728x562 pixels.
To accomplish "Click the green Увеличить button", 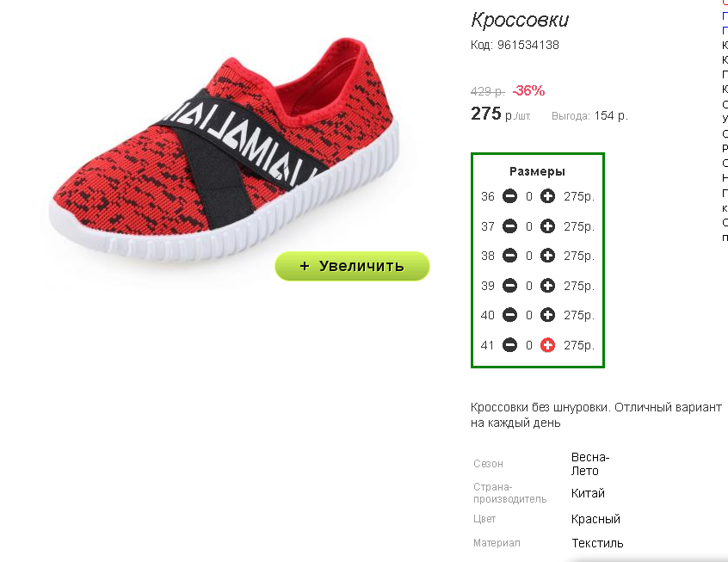I will pos(352,266).
